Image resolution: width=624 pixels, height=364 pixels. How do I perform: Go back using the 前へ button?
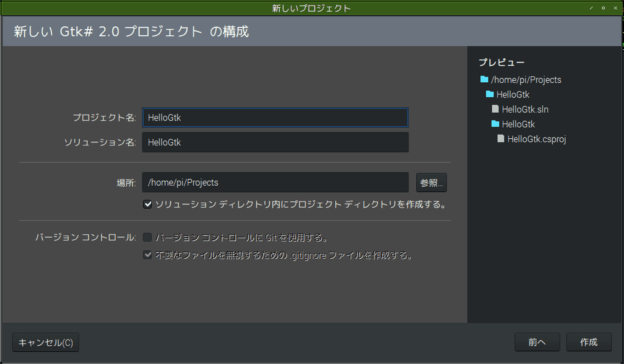(x=537, y=341)
